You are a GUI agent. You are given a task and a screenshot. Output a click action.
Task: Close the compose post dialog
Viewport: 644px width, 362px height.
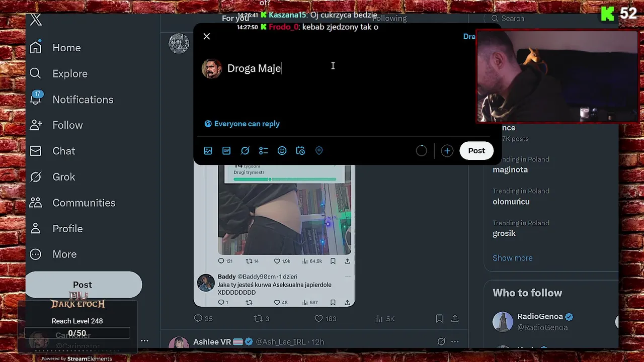[x=207, y=36]
